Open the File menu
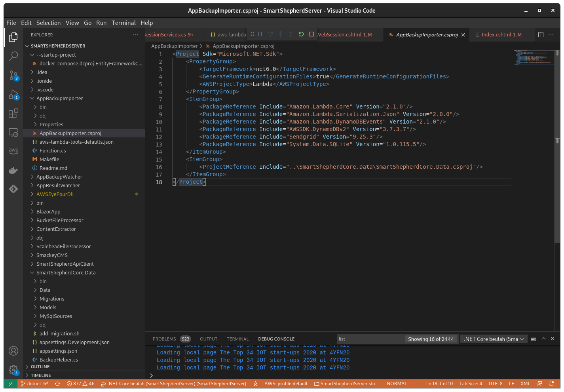 (x=11, y=23)
